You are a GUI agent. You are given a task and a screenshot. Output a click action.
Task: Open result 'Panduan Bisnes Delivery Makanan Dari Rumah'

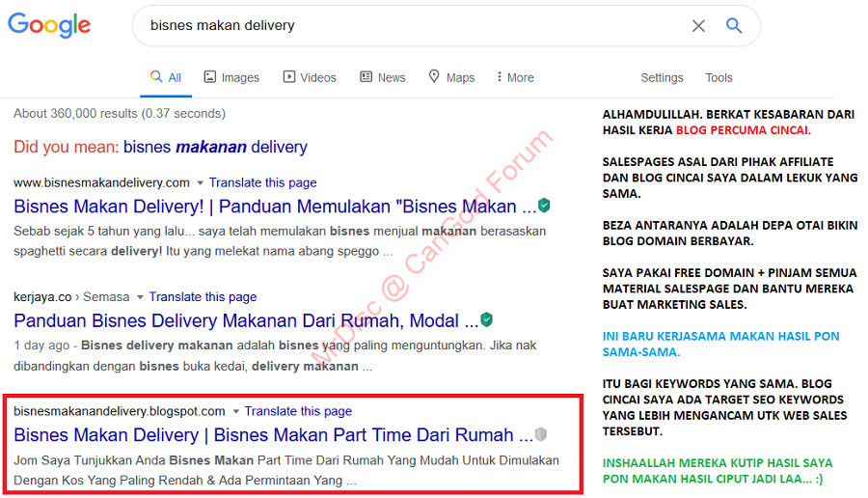tap(246, 320)
